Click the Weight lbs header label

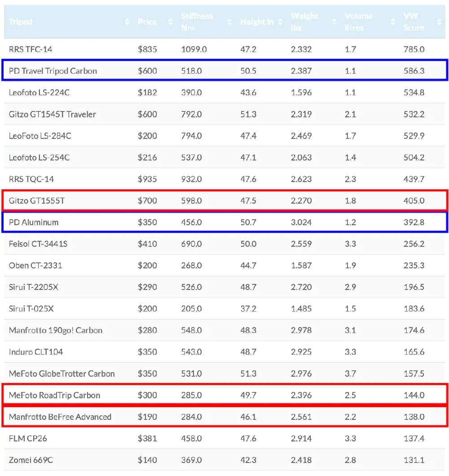304,22
